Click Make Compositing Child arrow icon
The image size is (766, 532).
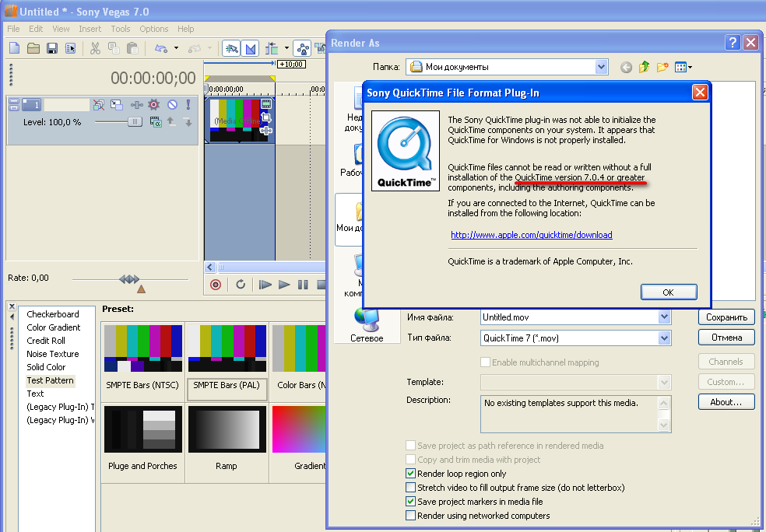188,122
